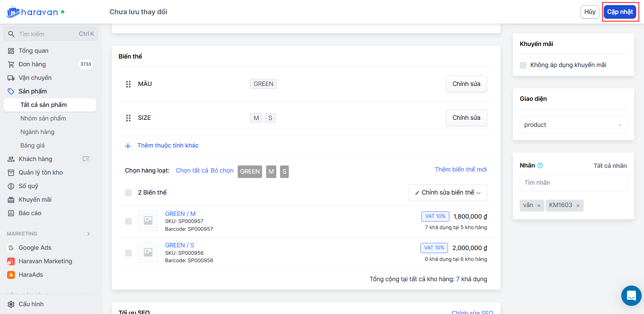Click the Haravan logo icon
Viewport: 644px width, 314px height.
pos(13,12)
